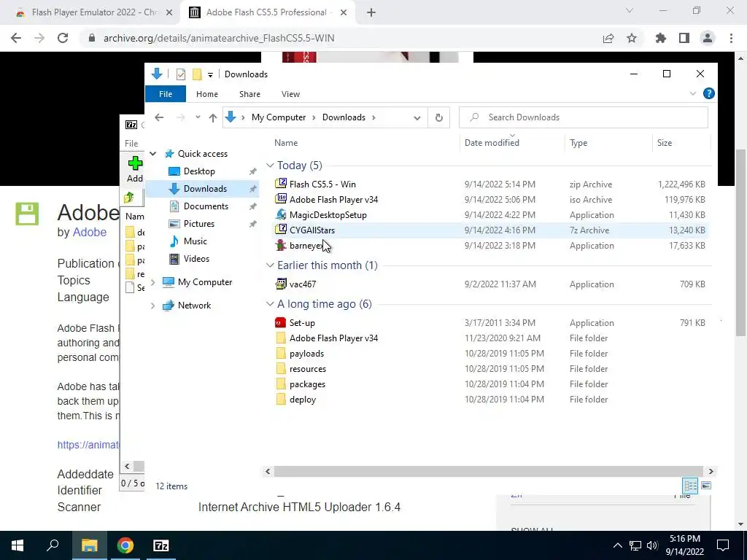Click Chrome's reload page icon
The height and width of the screenshot is (560, 747).
(63, 38)
